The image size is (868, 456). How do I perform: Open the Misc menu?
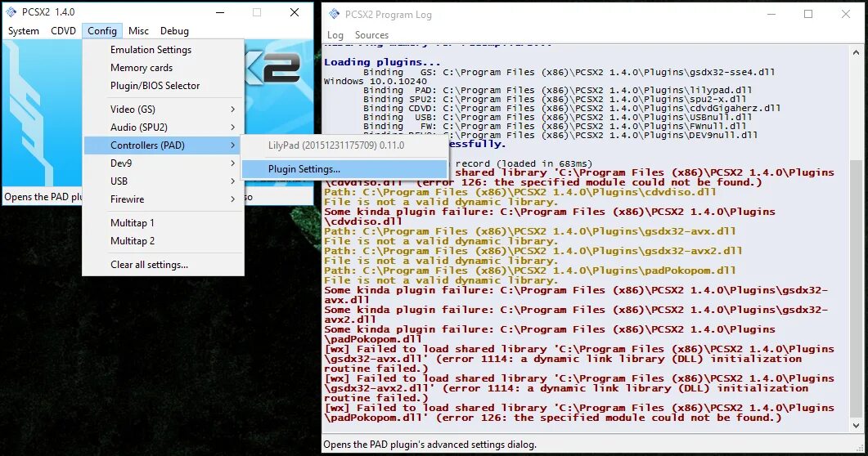pyautogui.click(x=138, y=31)
